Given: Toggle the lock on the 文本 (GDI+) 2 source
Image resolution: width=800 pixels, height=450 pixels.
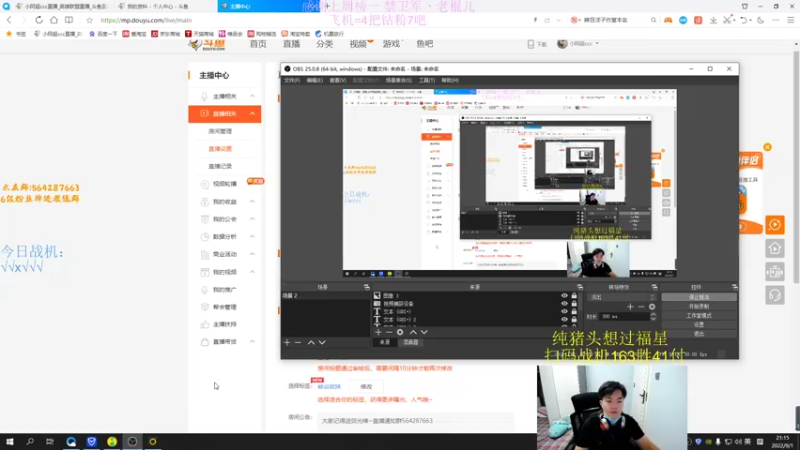Looking at the screenshot, I should coord(574,319).
